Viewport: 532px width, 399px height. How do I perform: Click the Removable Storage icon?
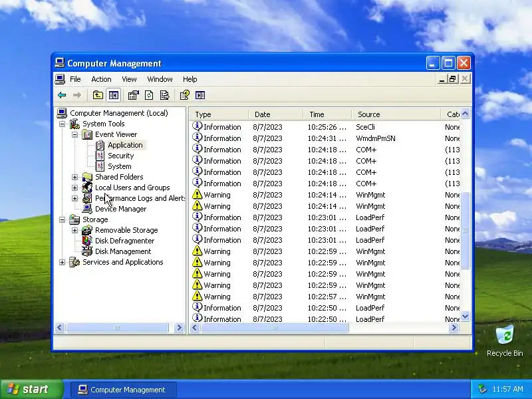(87, 230)
